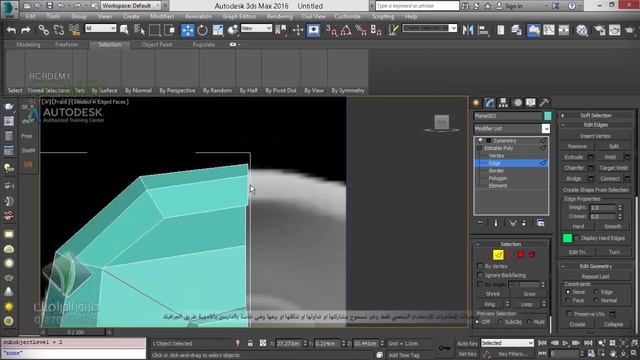Open the Display command panel tab
The width and height of the screenshot is (640, 360).
coord(531,103)
